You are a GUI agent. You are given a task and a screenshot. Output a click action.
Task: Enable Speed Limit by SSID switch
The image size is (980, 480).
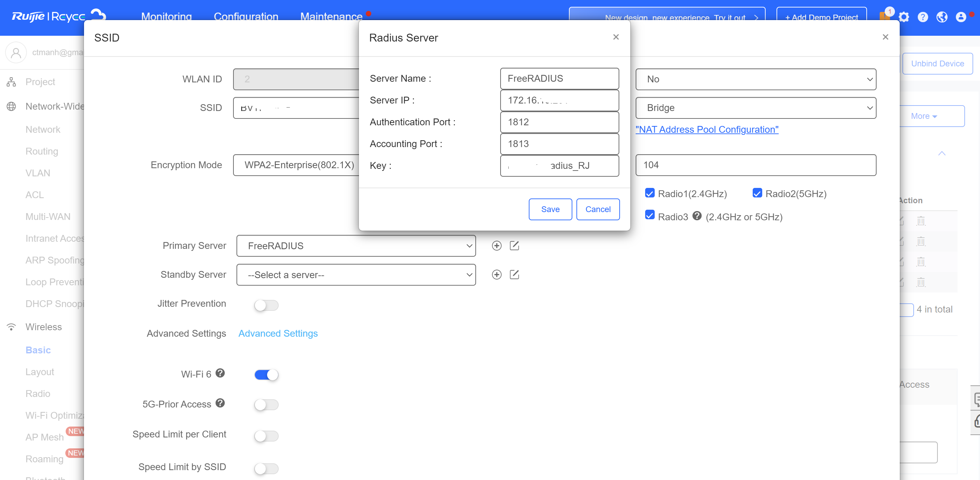(266, 468)
